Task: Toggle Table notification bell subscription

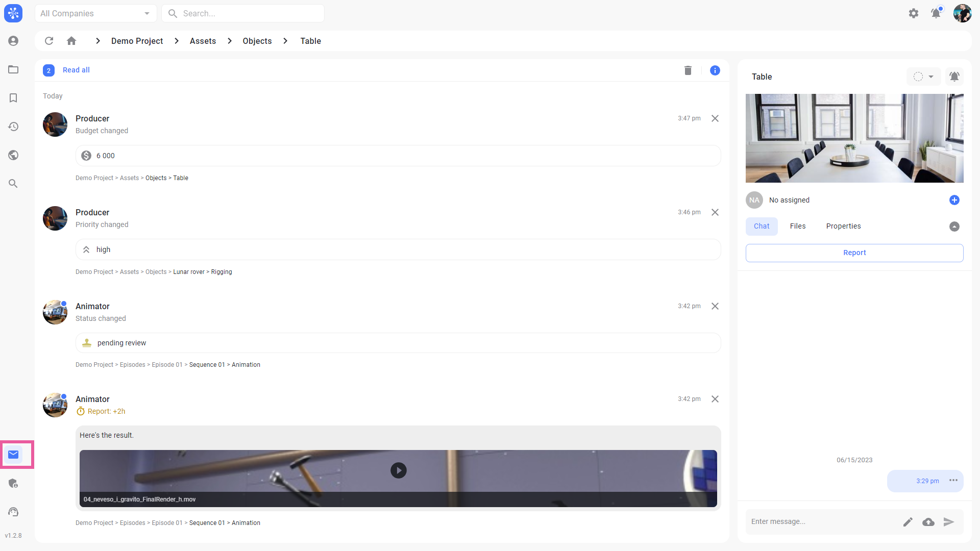Action: pyautogui.click(x=954, y=77)
